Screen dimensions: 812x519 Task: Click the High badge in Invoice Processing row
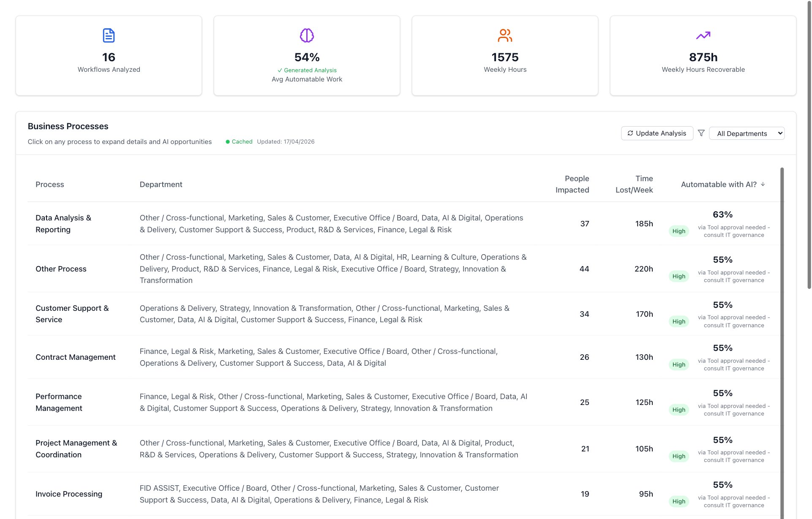pyautogui.click(x=678, y=501)
